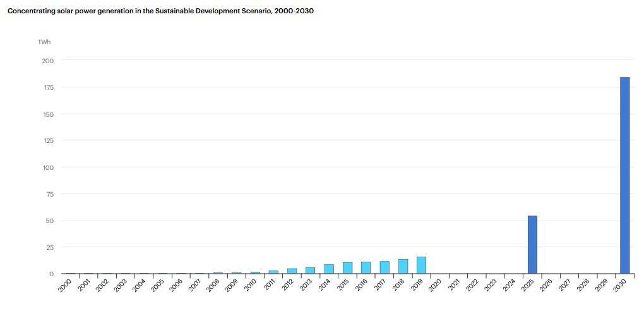Screen dimensions: 644x311
Task: Select the 2019 light blue bar
Action: tap(421, 265)
